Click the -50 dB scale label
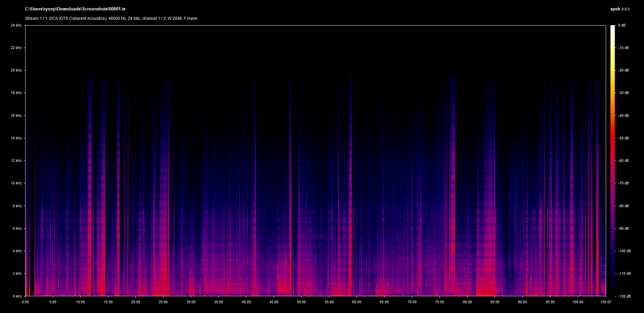Viewport: 644px width, 313px height. [x=624, y=138]
